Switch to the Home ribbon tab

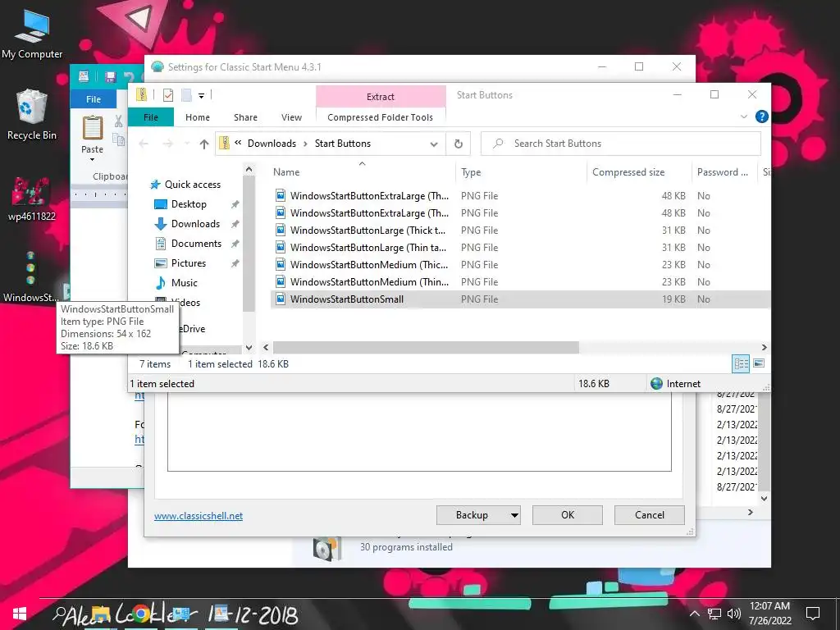[x=198, y=116]
